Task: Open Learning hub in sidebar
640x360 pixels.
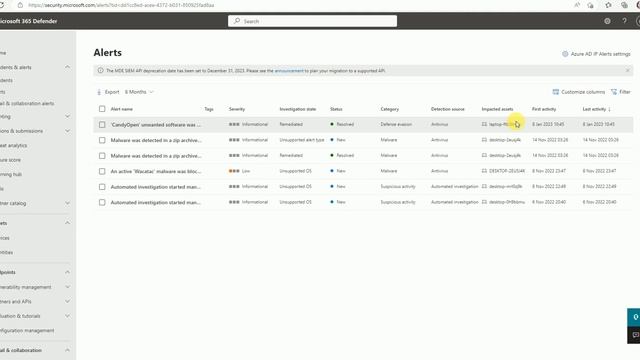Action: point(11,174)
